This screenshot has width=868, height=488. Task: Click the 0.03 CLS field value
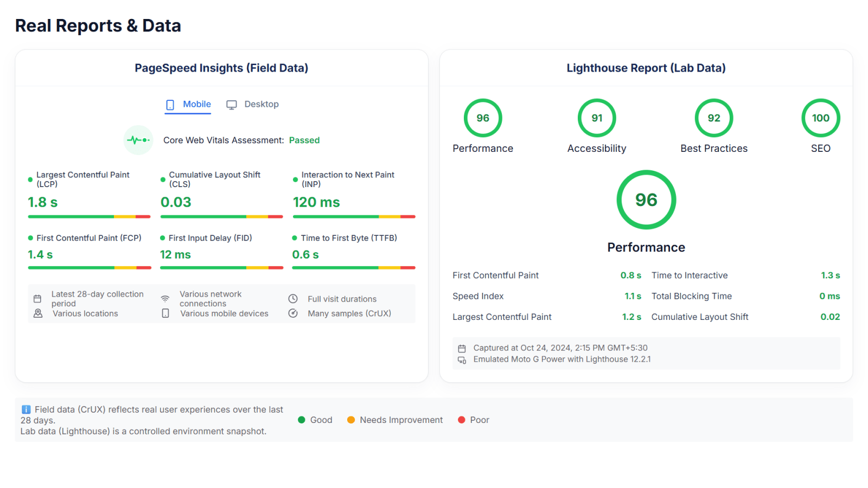click(176, 202)
